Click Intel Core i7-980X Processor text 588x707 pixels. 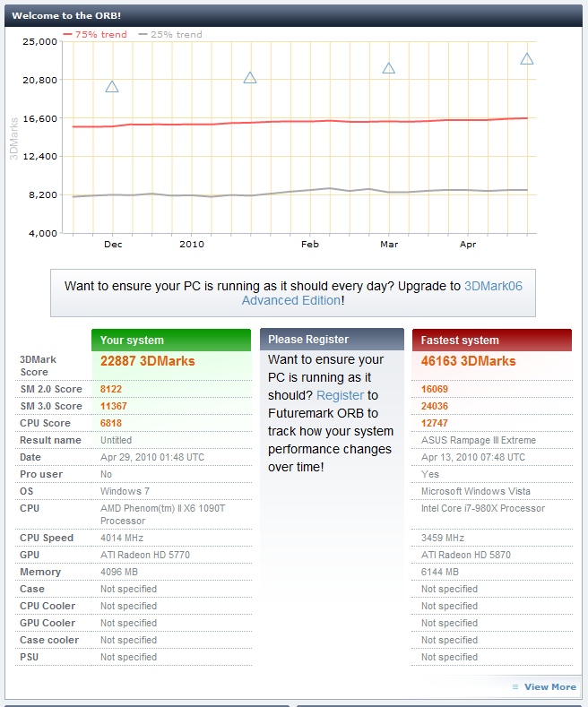click(483, 508)
